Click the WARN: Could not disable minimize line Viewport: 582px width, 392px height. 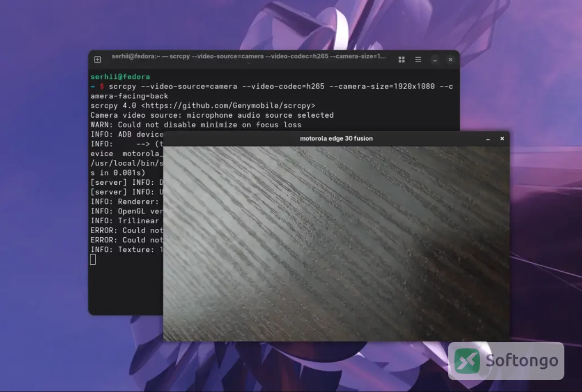pyautogui.click(x=196, y=125)
